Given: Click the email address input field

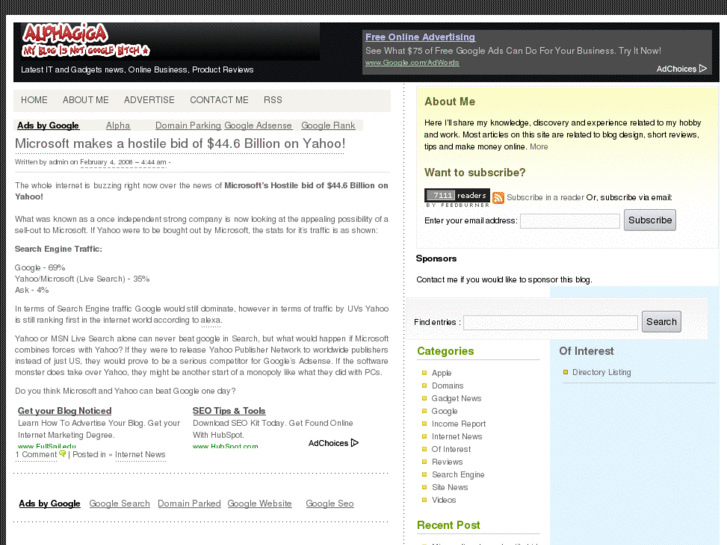Looking at the screenshot, I should (x=570, y=221).
